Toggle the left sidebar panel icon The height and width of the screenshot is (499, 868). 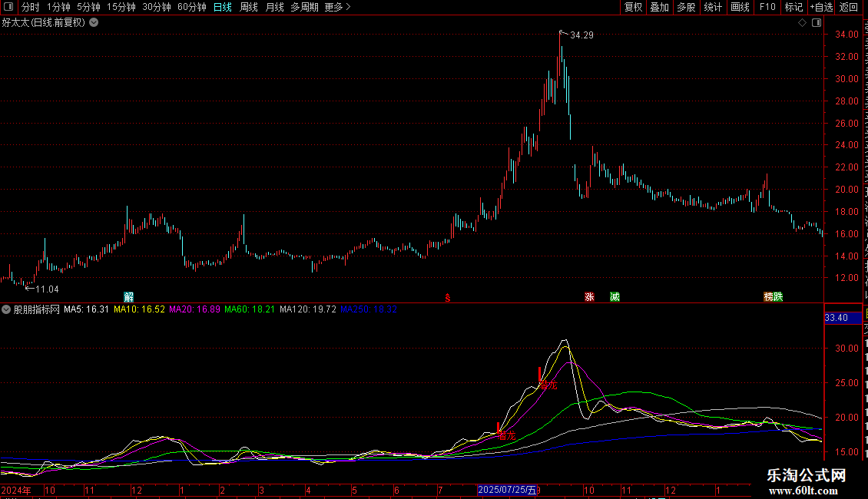[8, 7]
